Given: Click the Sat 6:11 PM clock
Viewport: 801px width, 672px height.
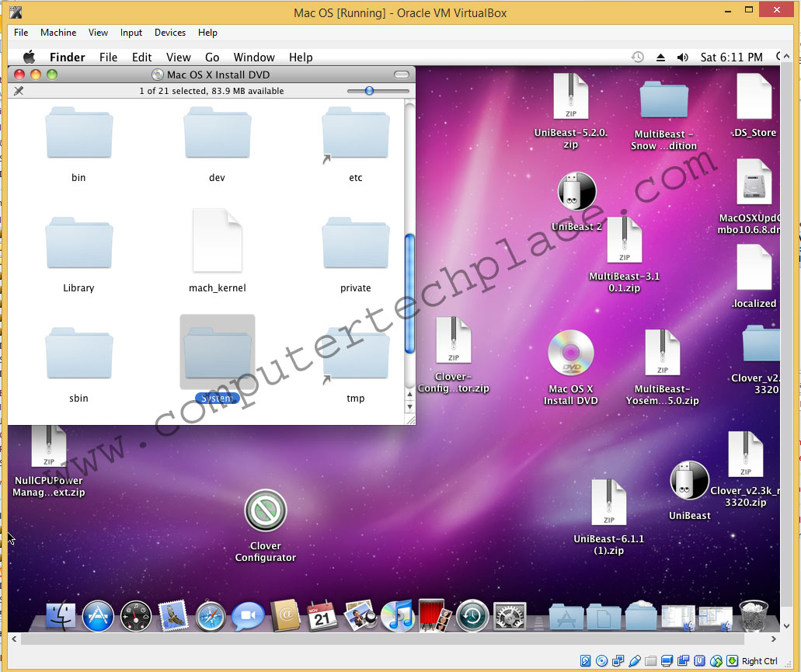Looking at the screenshot, I should tap(732, 57).
